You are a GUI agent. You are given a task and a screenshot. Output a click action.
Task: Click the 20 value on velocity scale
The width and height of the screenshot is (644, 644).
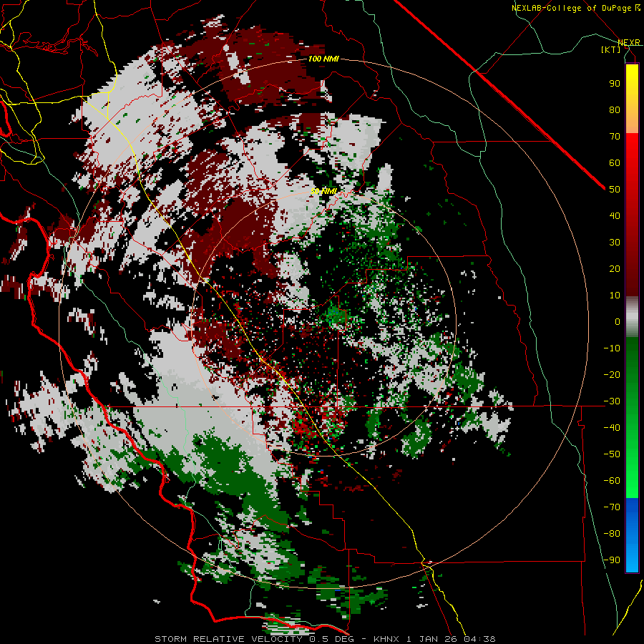(615, 268)
